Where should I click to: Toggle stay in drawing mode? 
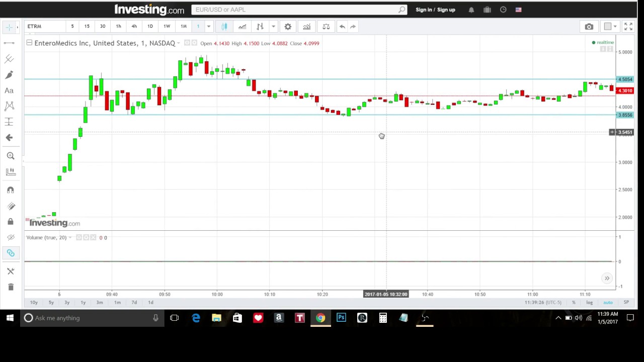tap(10, 206)
